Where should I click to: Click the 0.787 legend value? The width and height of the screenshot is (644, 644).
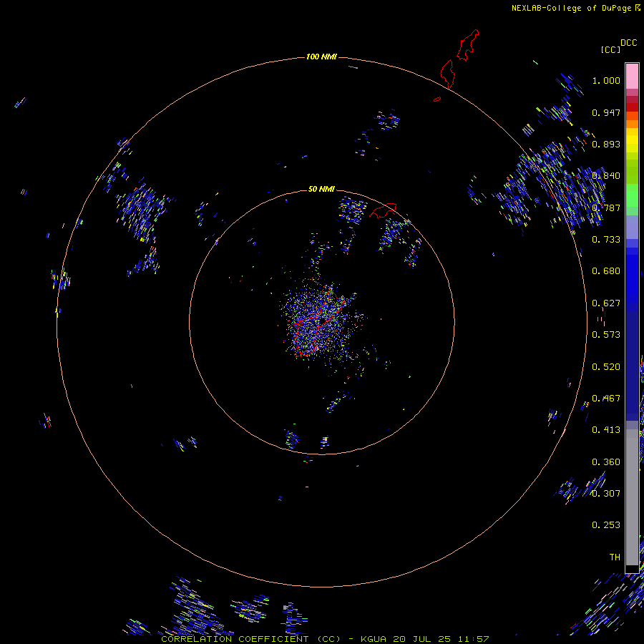(x=606, y=208)
